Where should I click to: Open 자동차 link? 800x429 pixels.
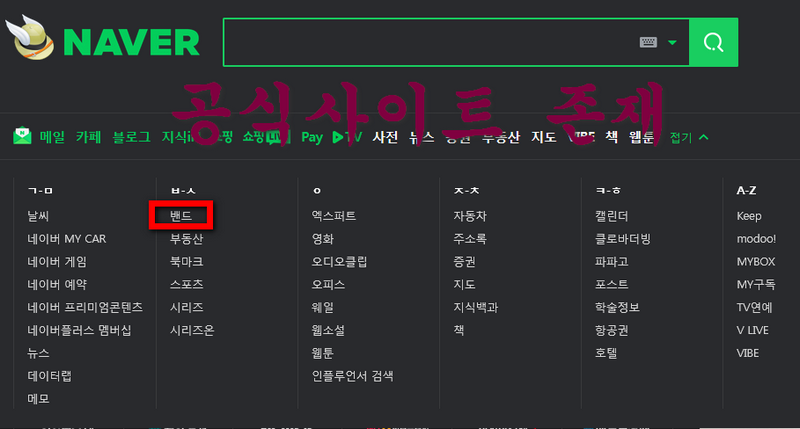(x=470, y=216)
